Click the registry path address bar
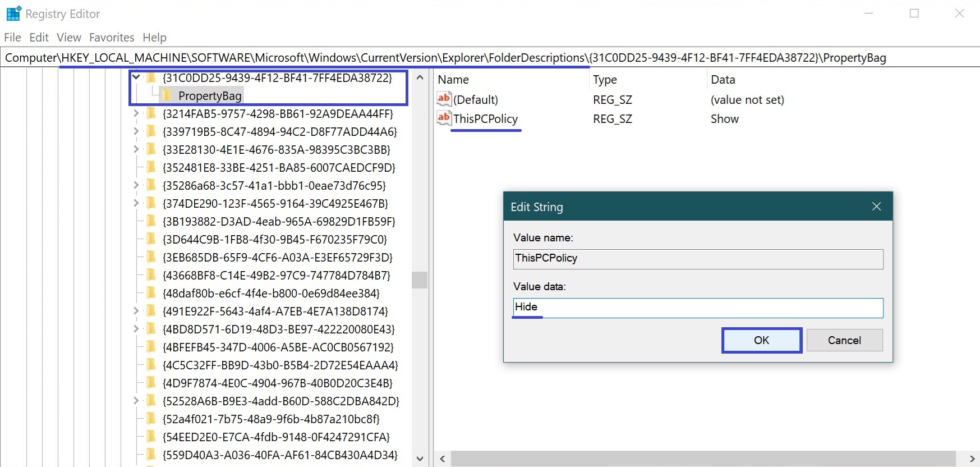Screen dimensions: 980x467 pyautogui.click(x=490, y=58)
